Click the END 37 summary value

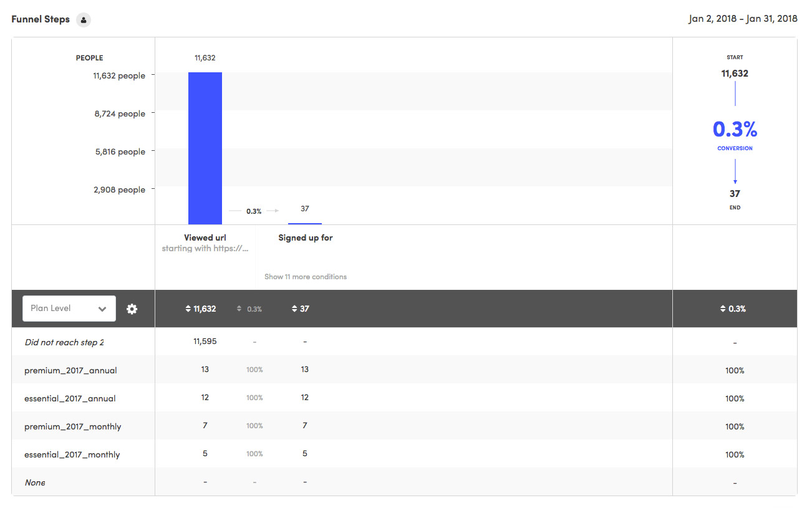(735, 194)
